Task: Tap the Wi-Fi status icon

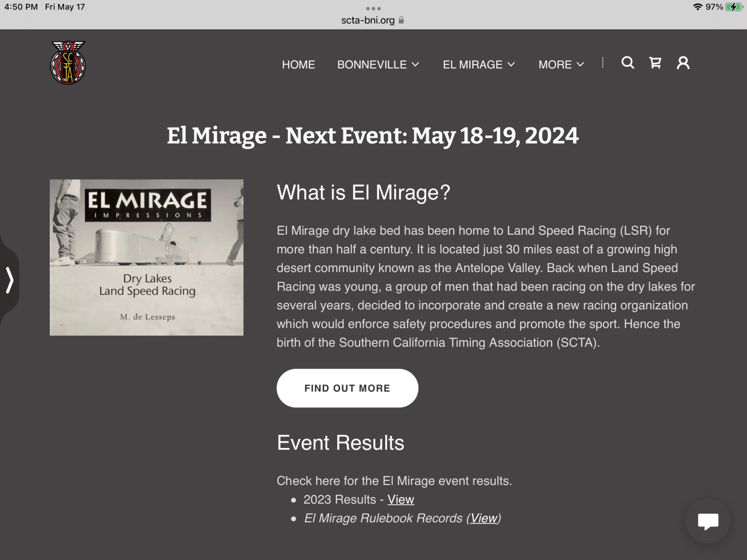Action: coord(698,7)
